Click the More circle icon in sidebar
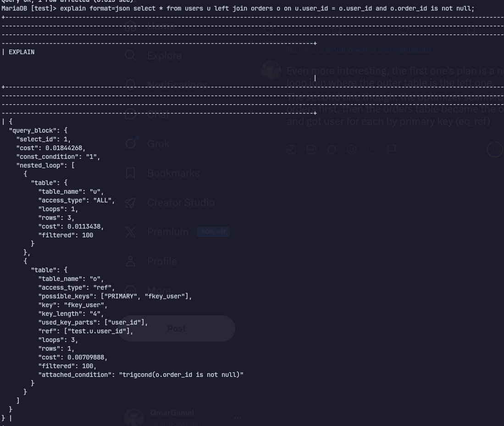504x426 pixels. tap(130, 291)
